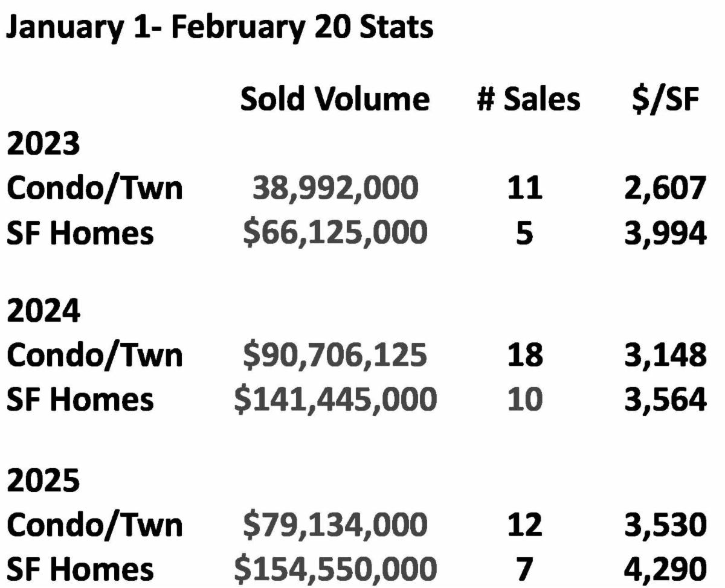725x588 pixels.
Task: Select the Sold Volume column header
Action: 335,100
